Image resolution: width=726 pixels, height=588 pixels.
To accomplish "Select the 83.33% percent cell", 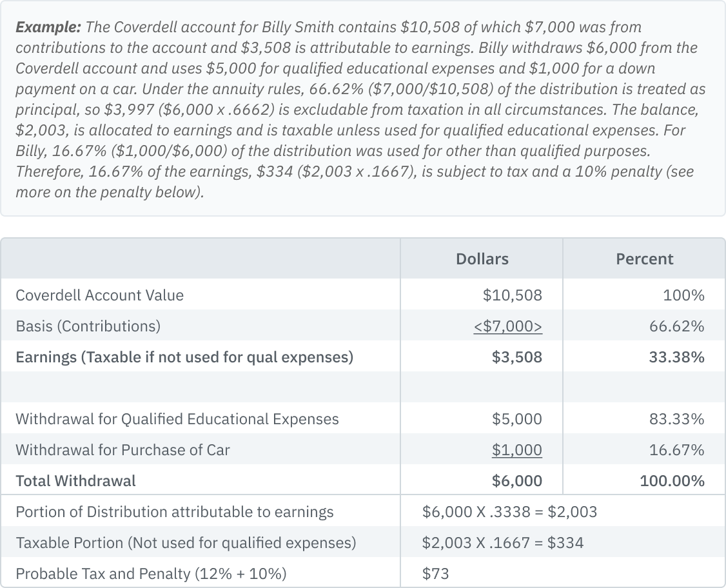I will (676, 419).
